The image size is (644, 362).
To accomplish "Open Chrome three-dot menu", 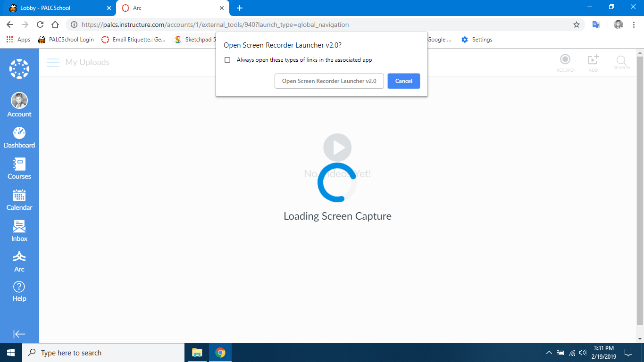I will (x=634, y=25).
